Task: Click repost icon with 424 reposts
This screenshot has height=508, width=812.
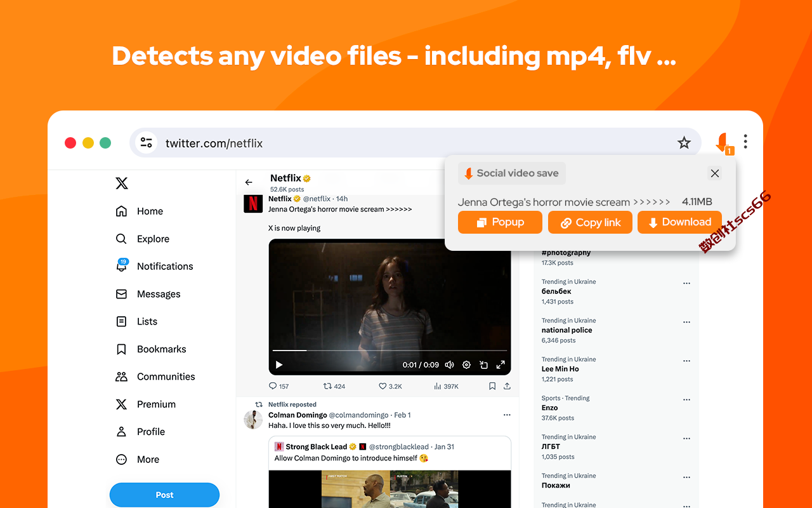Action: coord(334,386)
